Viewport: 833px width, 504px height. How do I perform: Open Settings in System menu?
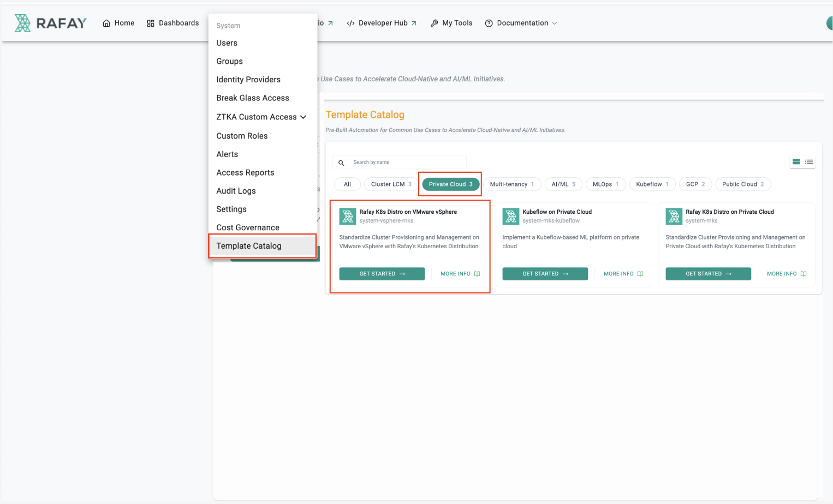pyautogui.click(x=263, y=209)
